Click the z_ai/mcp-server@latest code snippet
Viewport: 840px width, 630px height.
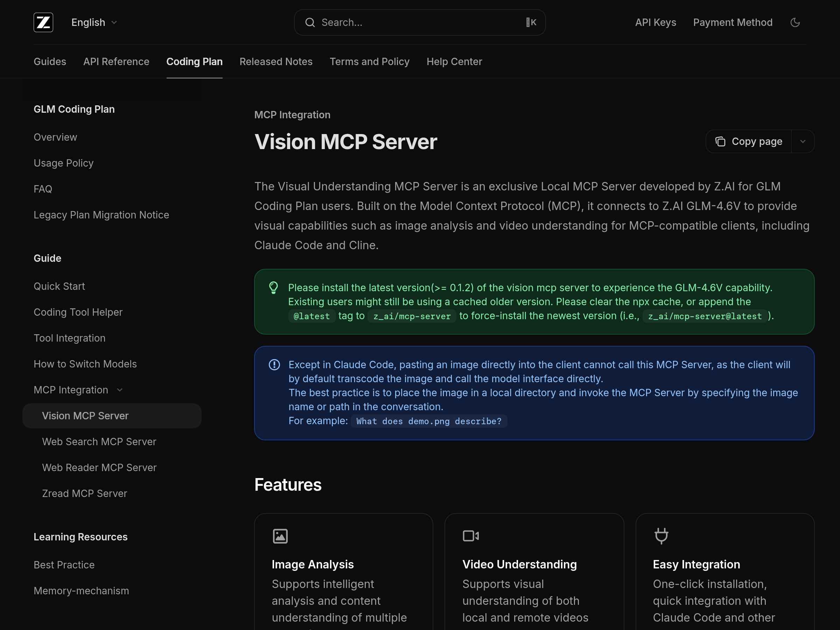pyautogui.click(x=705, y=316)
